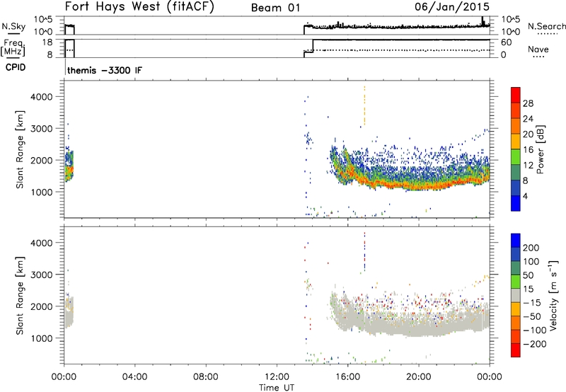Click the gray velocity band near 20:00
This screenshot has height=392, width=566.
tap(419, 328)
